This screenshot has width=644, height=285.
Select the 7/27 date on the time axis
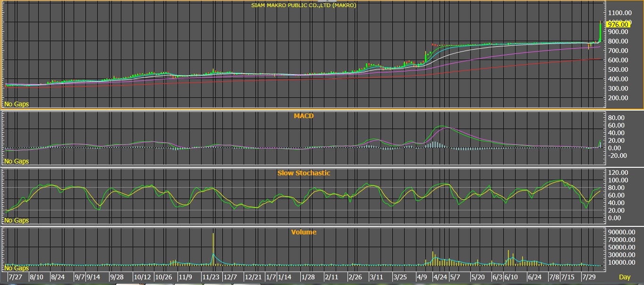click(x=15, y=276)
